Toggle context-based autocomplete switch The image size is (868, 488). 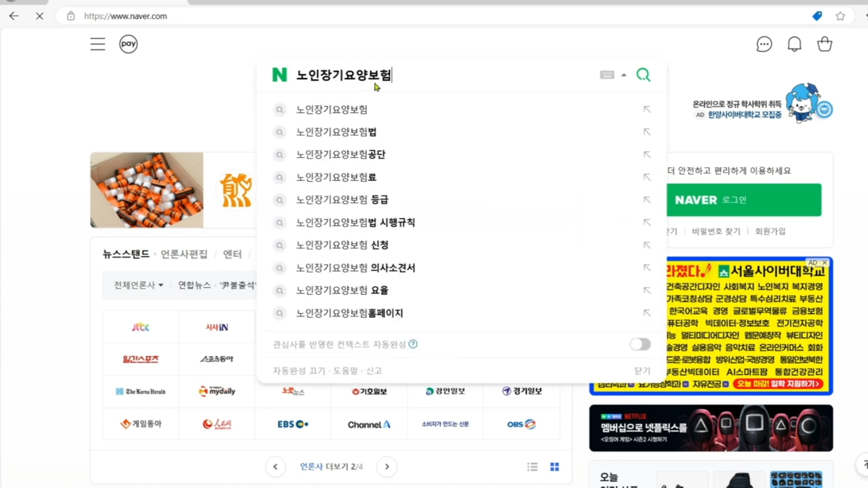[640, 344]
